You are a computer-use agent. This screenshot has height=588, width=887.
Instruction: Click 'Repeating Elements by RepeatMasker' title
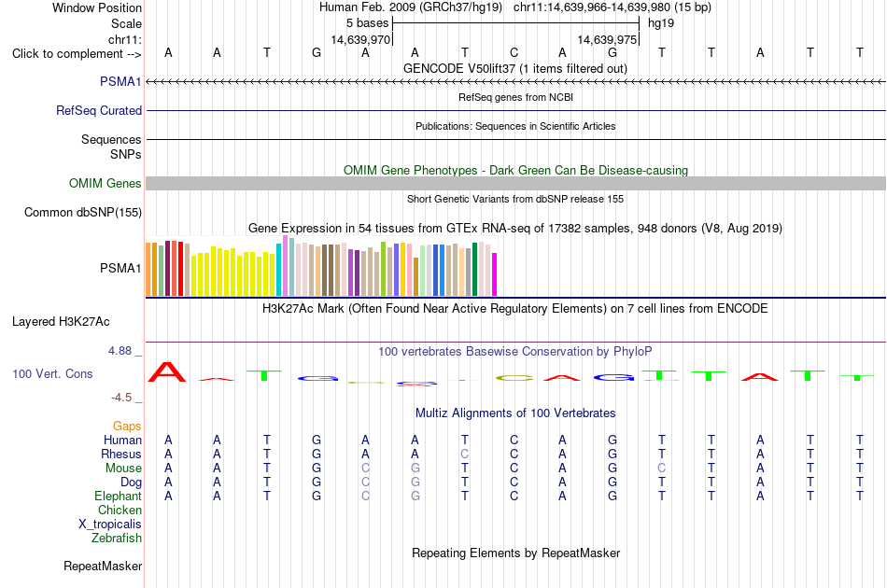pyautogui.click(x=516, y=553)
